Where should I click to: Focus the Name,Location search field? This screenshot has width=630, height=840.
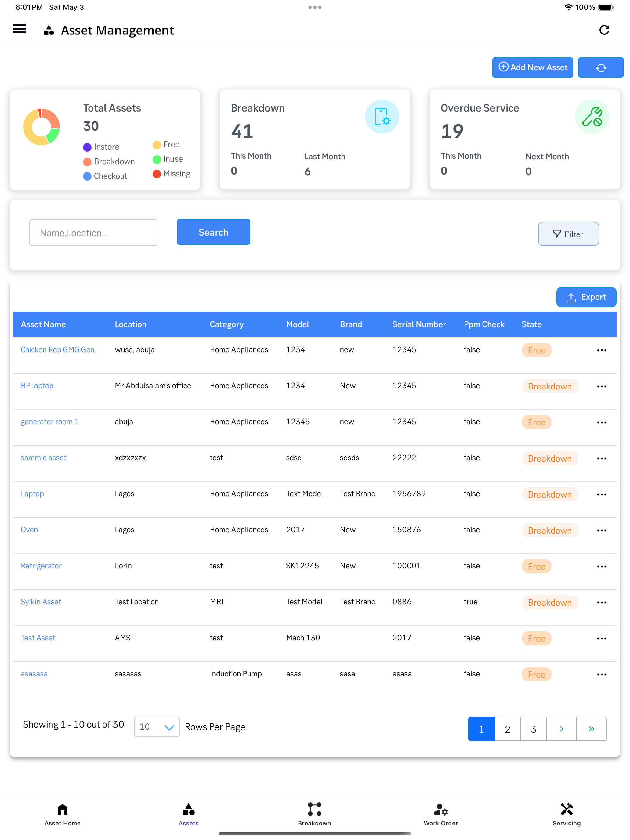(x=93, y=232)
